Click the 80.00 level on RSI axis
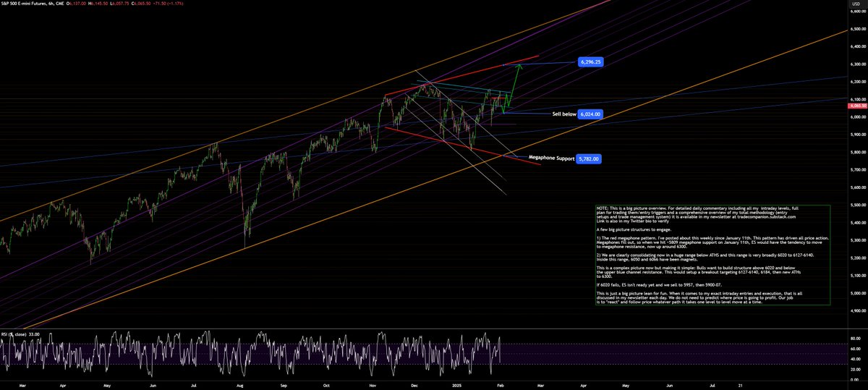Image resolution: width=868 pixels, height=390 pixels. [x=854, y=338]
